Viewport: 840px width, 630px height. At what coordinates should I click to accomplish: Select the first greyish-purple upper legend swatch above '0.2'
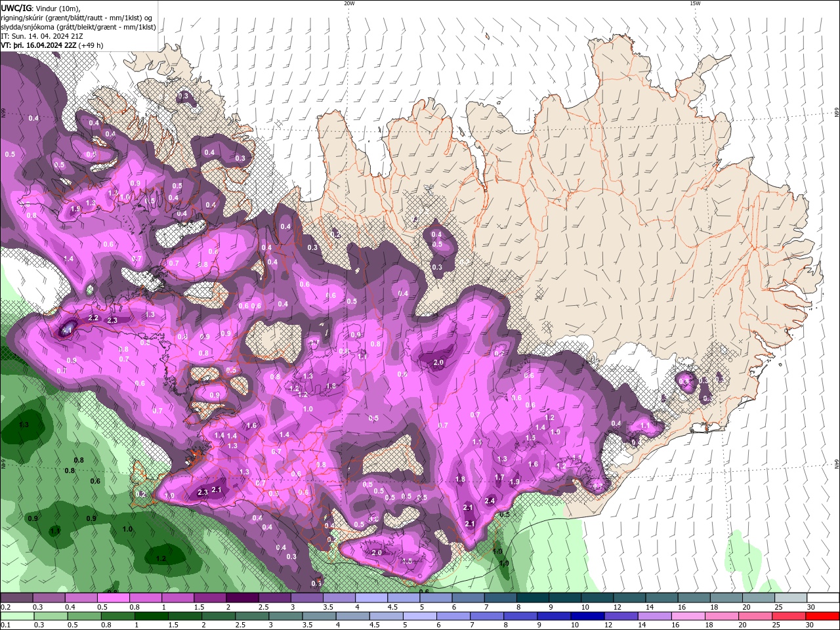[16, 597]
